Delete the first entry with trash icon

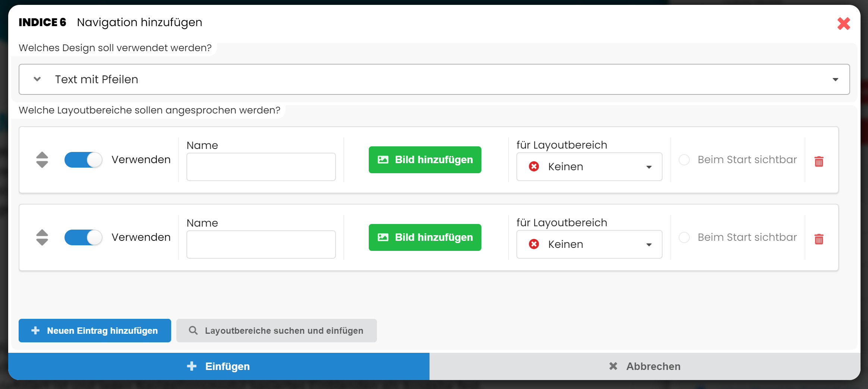click(x=819, y=161)
